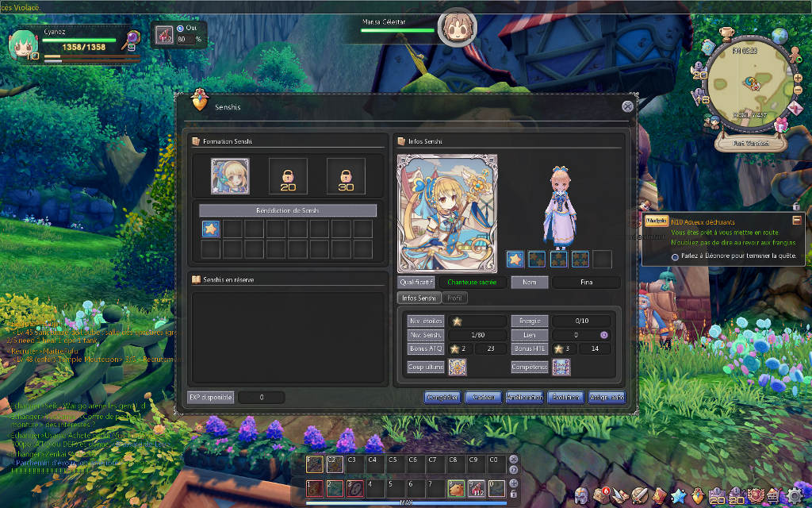Click the percentage field showing 80
The height and width of the screenshot is (508, 812).
tap(186, 40)
